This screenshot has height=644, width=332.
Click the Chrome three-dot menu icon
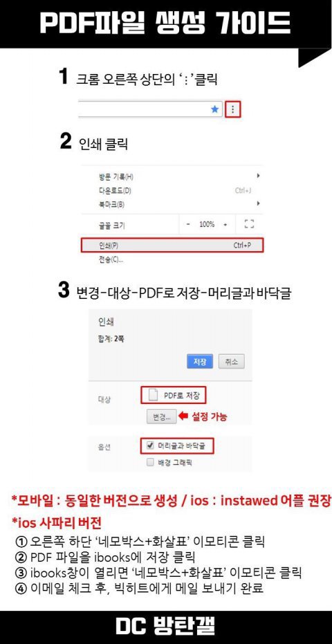[233, 110]
